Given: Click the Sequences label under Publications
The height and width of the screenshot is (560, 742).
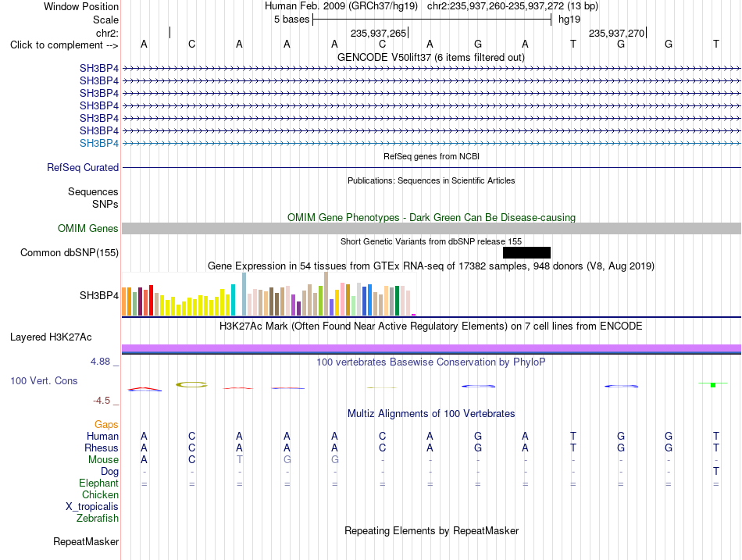Looking at the screenshot, I should point(93,191).
